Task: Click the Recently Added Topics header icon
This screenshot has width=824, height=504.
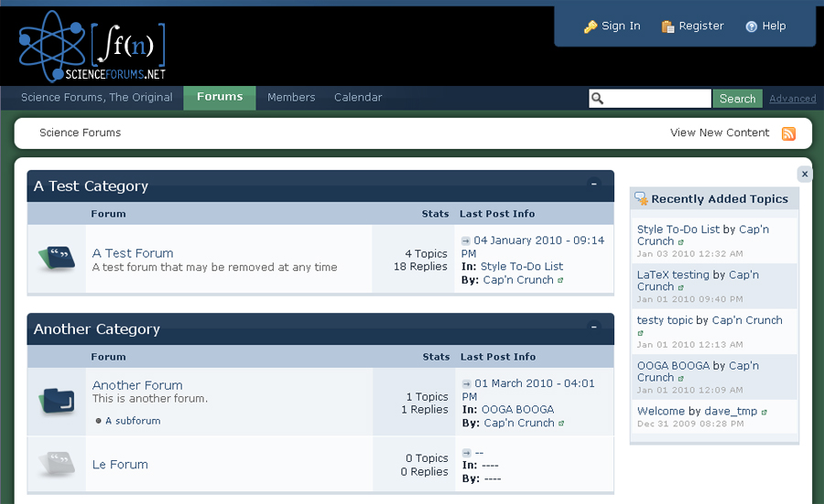Action: click(641, 198)
